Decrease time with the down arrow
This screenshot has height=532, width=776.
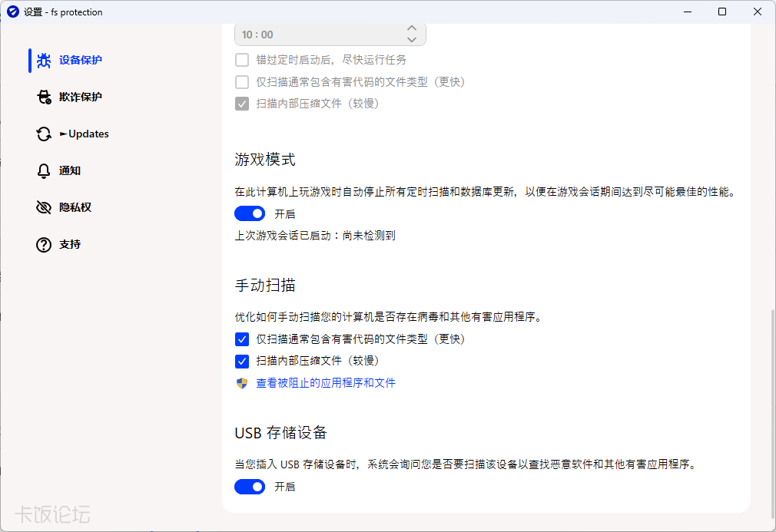coord(412,40)
